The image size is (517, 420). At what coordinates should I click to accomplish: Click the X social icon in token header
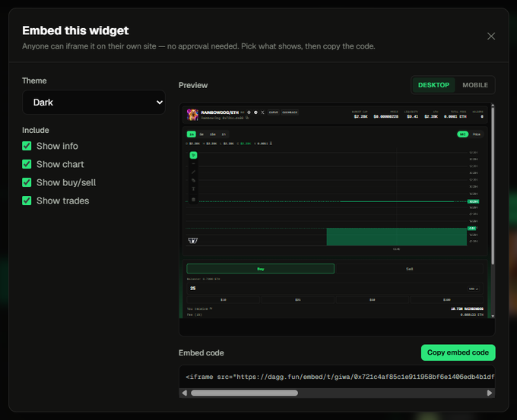point(263,112)
